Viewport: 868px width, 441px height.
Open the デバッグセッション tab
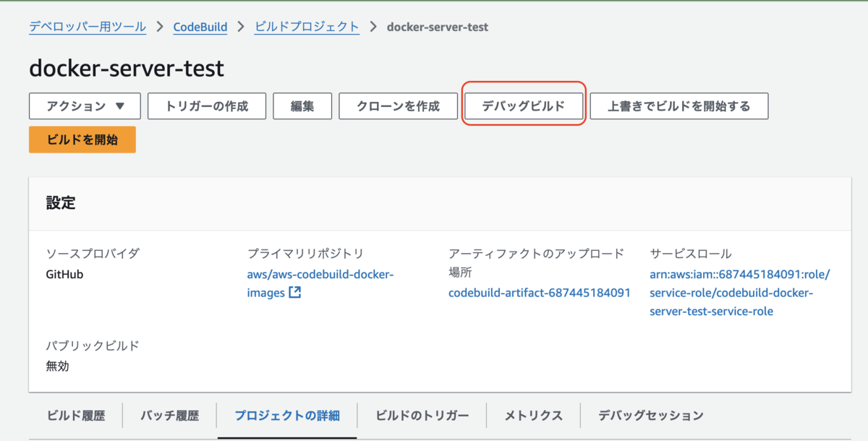651,416
